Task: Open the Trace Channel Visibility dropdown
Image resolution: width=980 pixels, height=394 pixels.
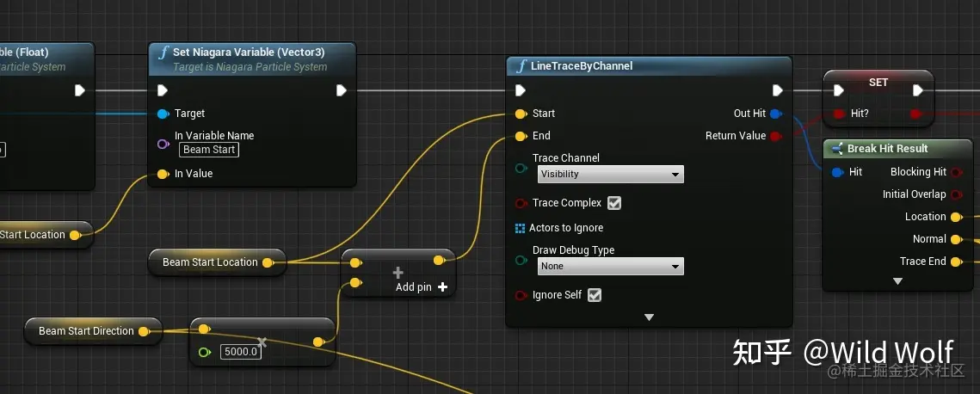Action: point(611,175)
